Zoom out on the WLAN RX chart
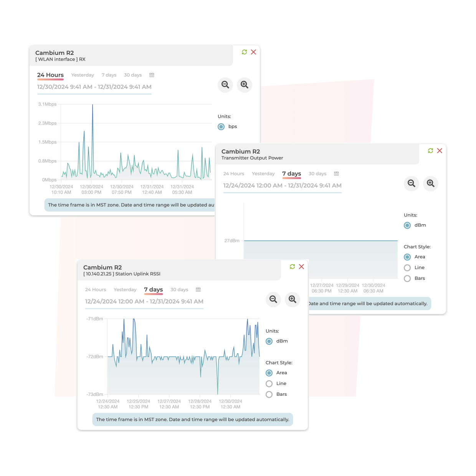This screenshot has width=476, height=476. 225,85
